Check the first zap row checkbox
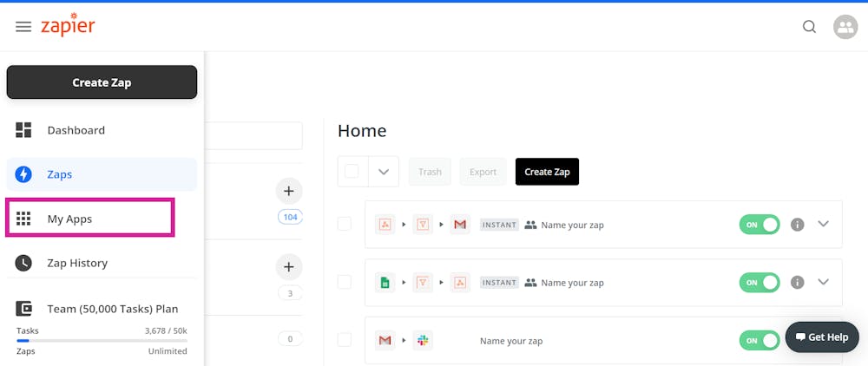The width and height of the screenshot is (868, 366). pyautogui.click(x=345, y=224)
